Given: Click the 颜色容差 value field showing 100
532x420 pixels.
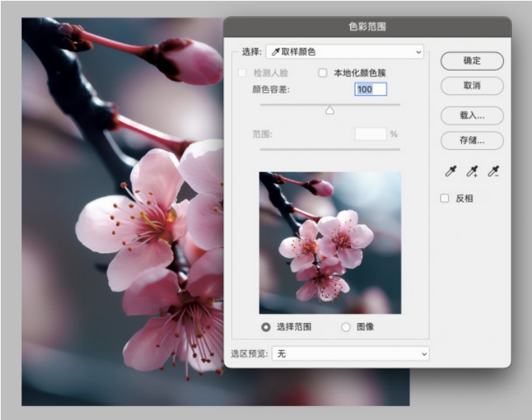Looking at the screenshot, I should 370,89.
